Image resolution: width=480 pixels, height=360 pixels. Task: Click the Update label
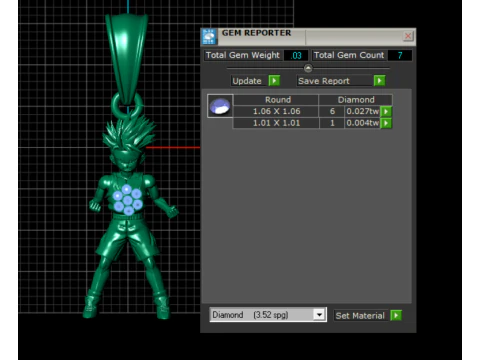[x=247, y=81]
